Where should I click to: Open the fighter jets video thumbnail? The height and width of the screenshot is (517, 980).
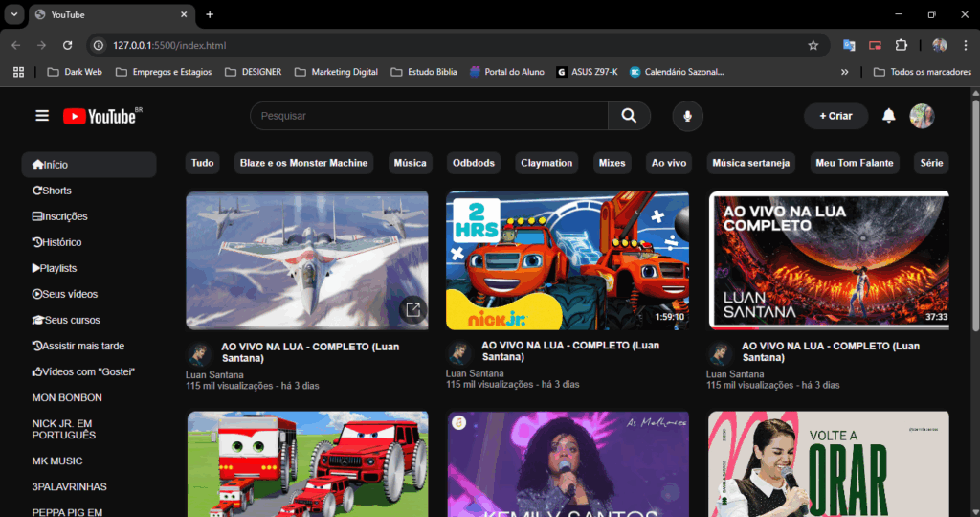[307, 260]
